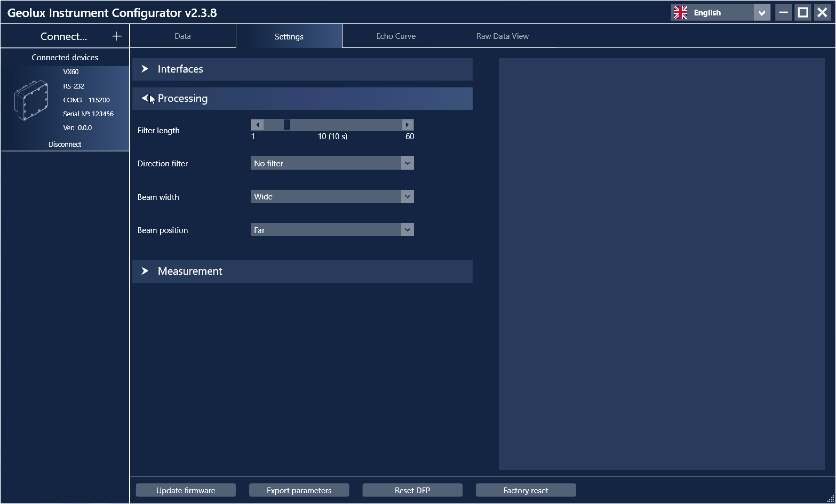Expand the Measurement section

(x=145, y=271)
